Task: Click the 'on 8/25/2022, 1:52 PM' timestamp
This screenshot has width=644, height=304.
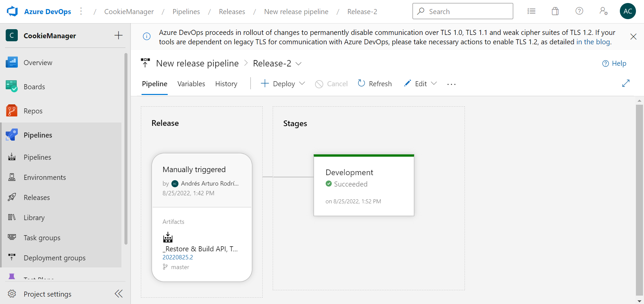Action: click(x=353, y=201)
